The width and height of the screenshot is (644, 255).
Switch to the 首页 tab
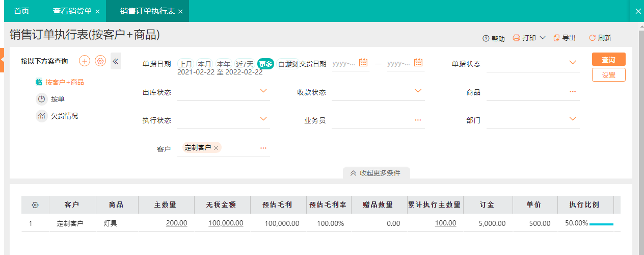[x=21, y=11]
